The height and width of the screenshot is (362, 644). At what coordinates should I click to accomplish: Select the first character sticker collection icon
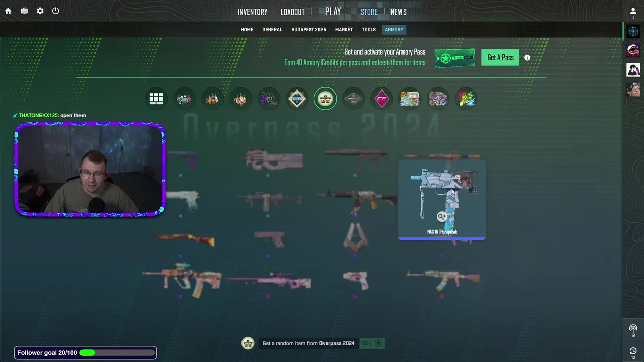coord(184,99)
